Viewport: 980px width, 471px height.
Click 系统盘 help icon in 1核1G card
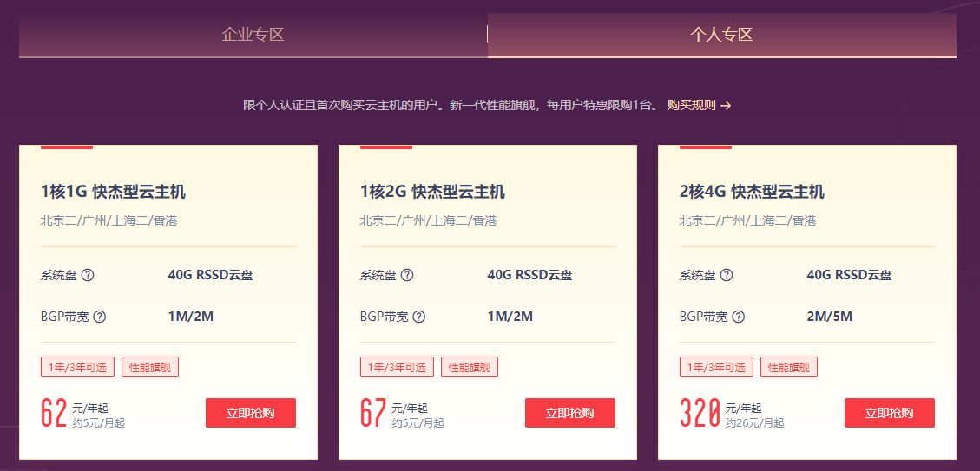click(88, 275)
